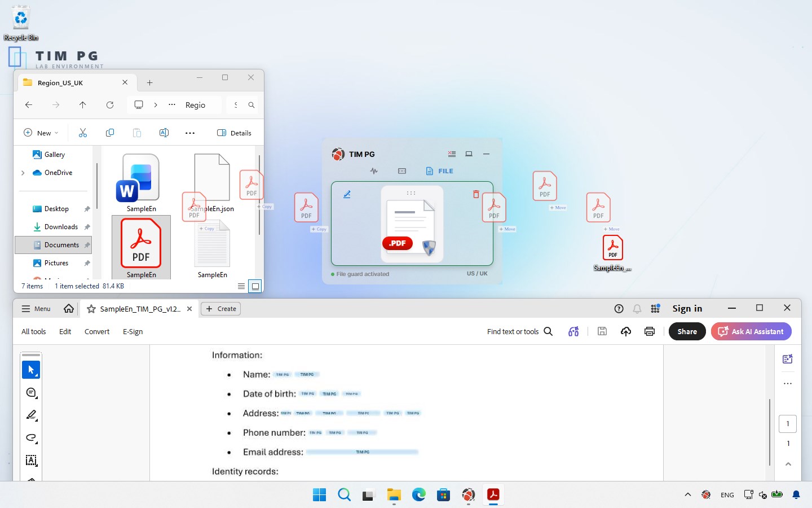The width and height of the screenshot is (812, 508).
Task: Click the TIM PG laptop screen icon
Action: coord(469,154)
